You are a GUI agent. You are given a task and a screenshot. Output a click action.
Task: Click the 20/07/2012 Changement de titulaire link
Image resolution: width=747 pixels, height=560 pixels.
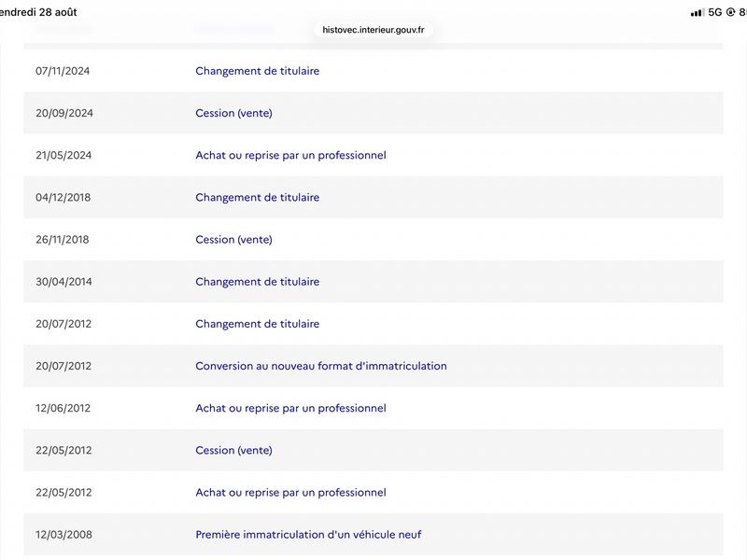tap(258, 324)
